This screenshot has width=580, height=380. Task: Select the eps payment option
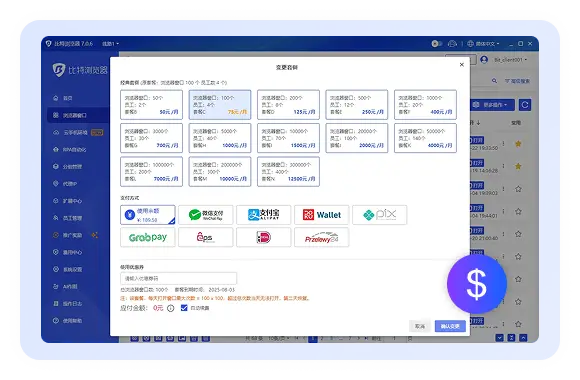click(206, 237)
